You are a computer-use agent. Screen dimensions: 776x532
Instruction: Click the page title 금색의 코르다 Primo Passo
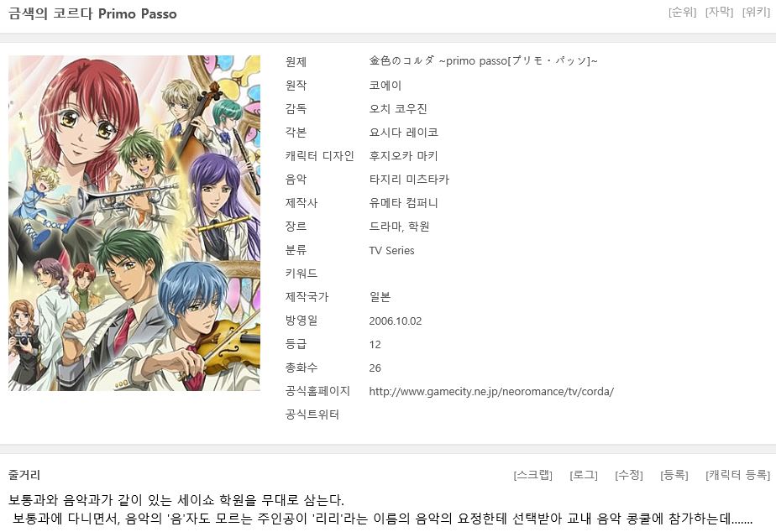[92, 13]
